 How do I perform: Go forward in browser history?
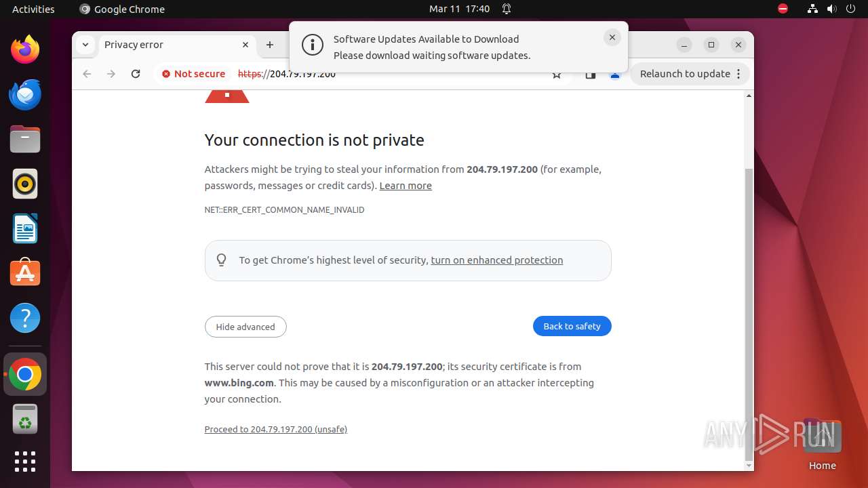111,74
